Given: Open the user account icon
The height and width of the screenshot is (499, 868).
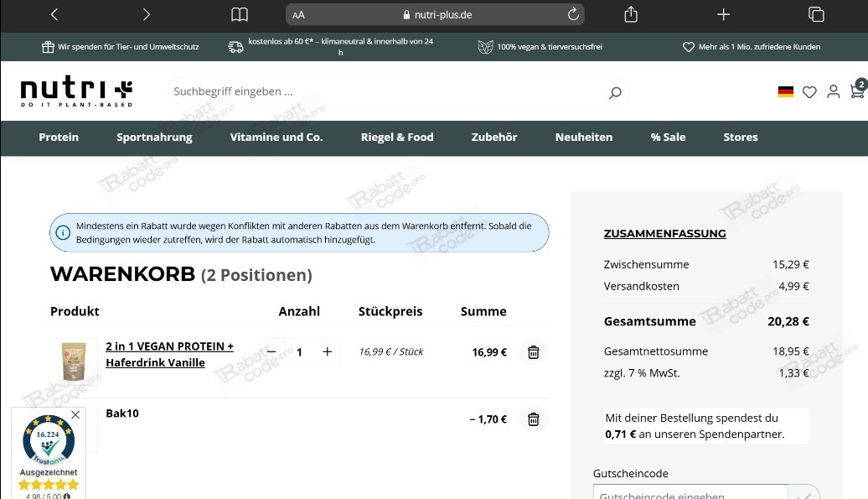Looking at the screenshot, I should [833, 91].
